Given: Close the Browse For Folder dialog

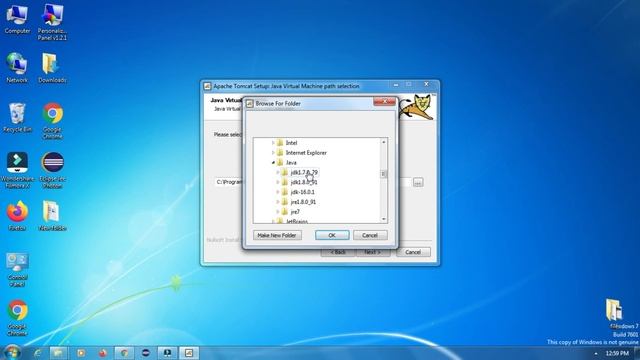Looking at the screenshot, I should 384,102.
